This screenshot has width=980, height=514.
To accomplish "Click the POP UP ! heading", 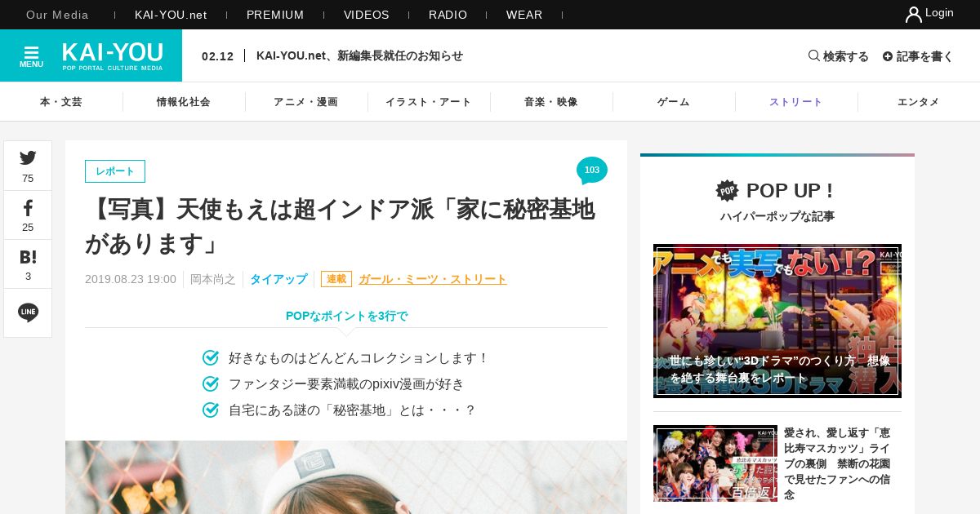I will click(790, 190).
